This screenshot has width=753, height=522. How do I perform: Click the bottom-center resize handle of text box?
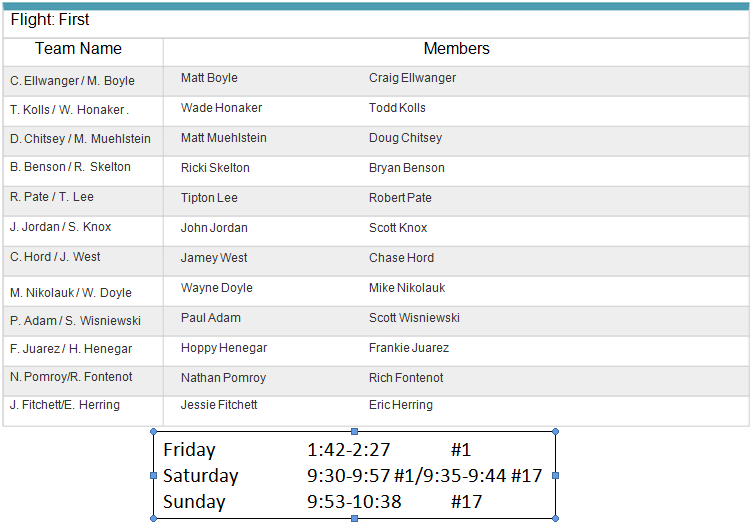354,518
